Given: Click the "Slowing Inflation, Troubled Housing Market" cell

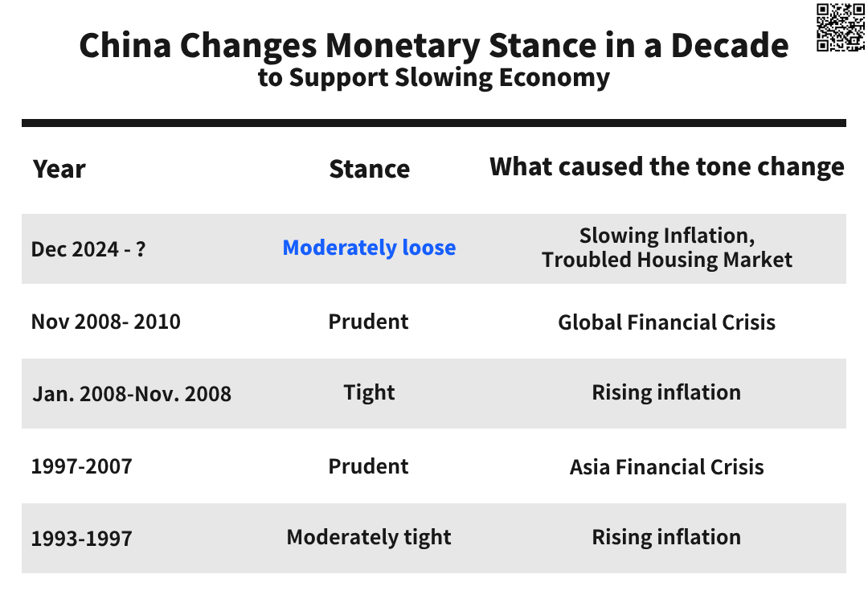Looking at the screenshot, I should 667,248.
